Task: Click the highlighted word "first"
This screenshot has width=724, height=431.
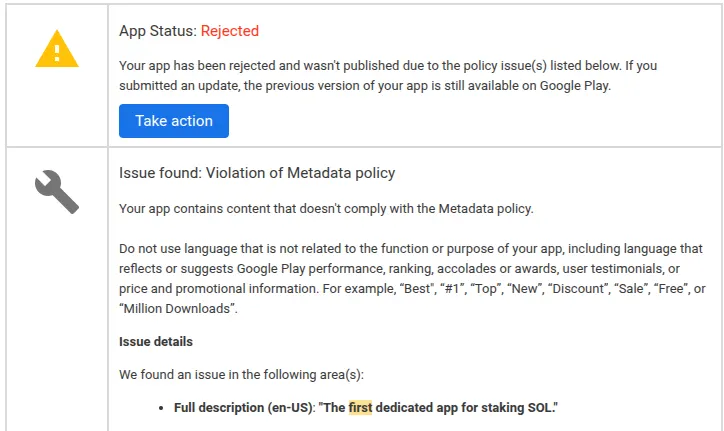Action: 360,408
